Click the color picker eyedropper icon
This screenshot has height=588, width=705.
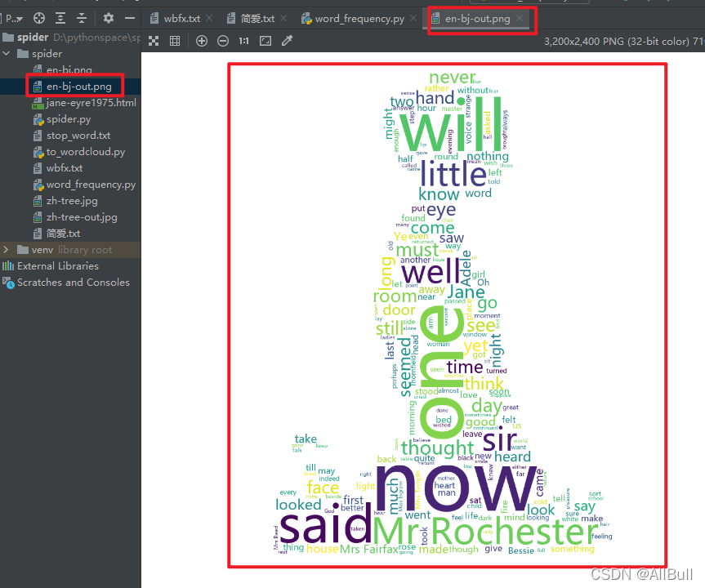pos(287,41)
